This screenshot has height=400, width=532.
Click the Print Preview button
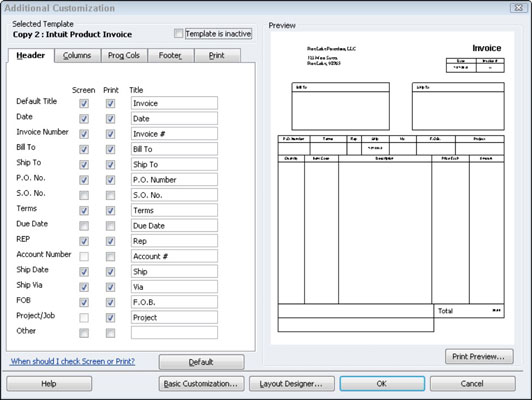point(479,357)
